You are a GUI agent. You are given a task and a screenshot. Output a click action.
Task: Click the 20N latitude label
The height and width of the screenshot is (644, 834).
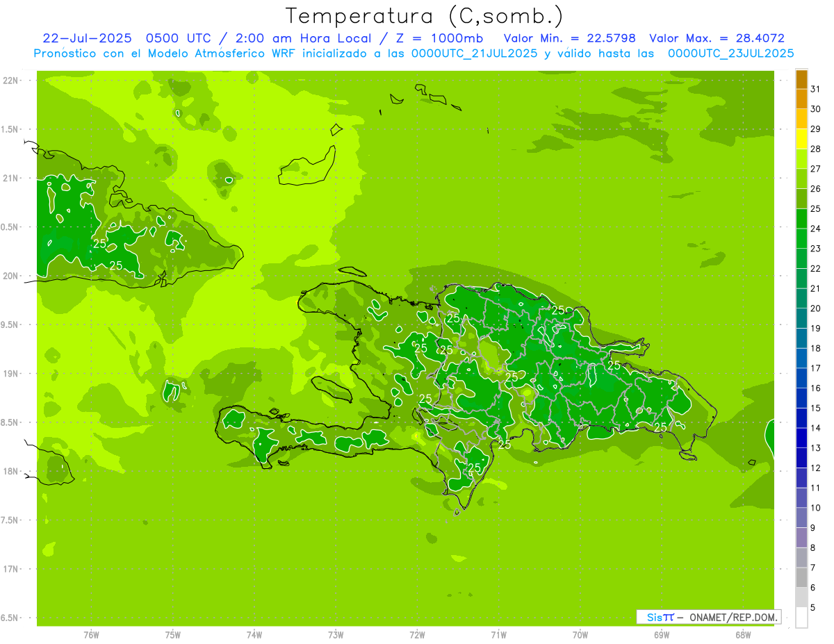12,276
